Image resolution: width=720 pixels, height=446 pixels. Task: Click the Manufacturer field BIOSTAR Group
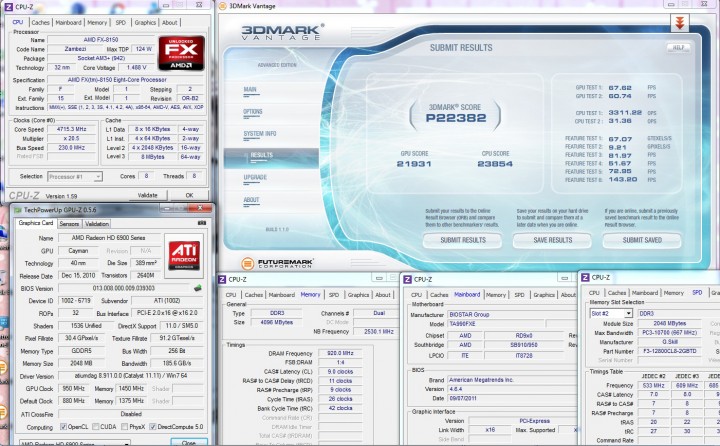512,315
